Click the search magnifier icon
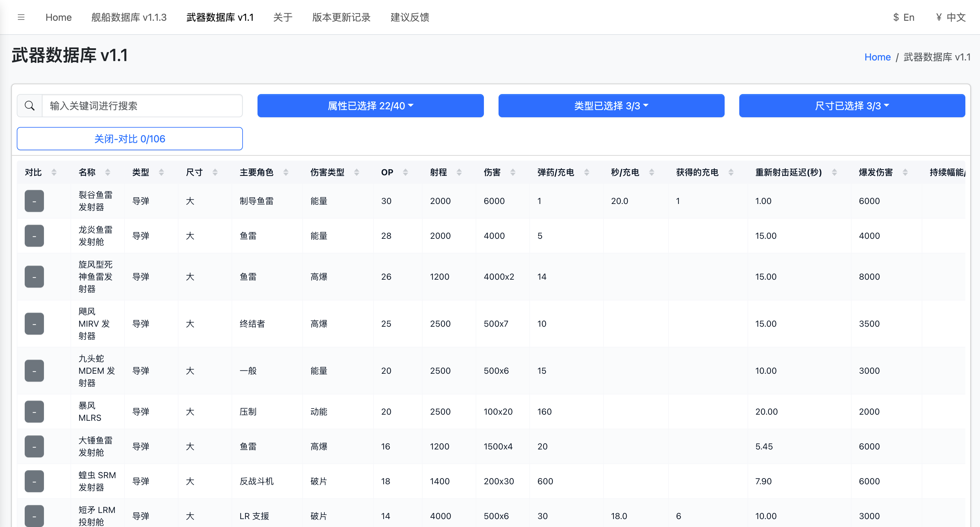The width and height of the screenshot is (980, 527). click(x=30, y=105)
